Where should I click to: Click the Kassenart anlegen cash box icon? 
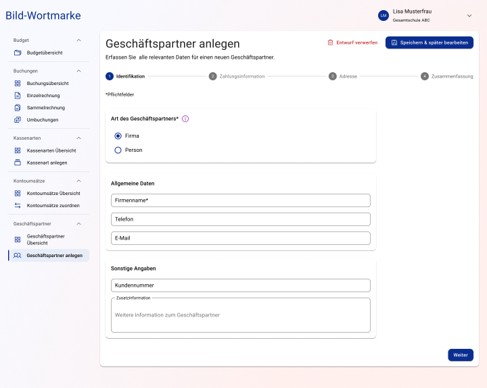(18, 163)
